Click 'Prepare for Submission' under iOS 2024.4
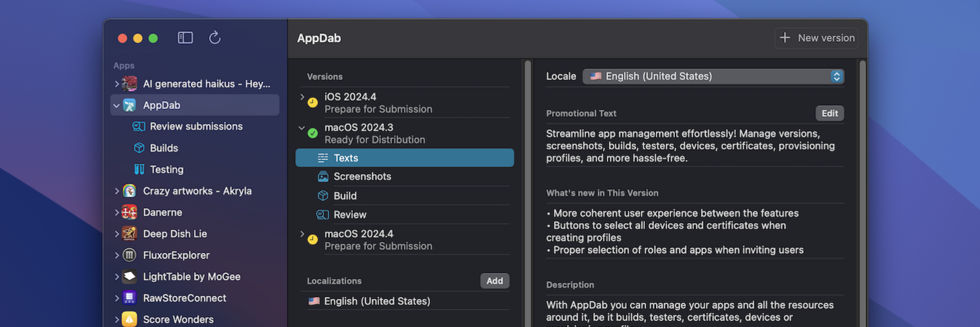The image size is (980, 327). pos(378,109)
